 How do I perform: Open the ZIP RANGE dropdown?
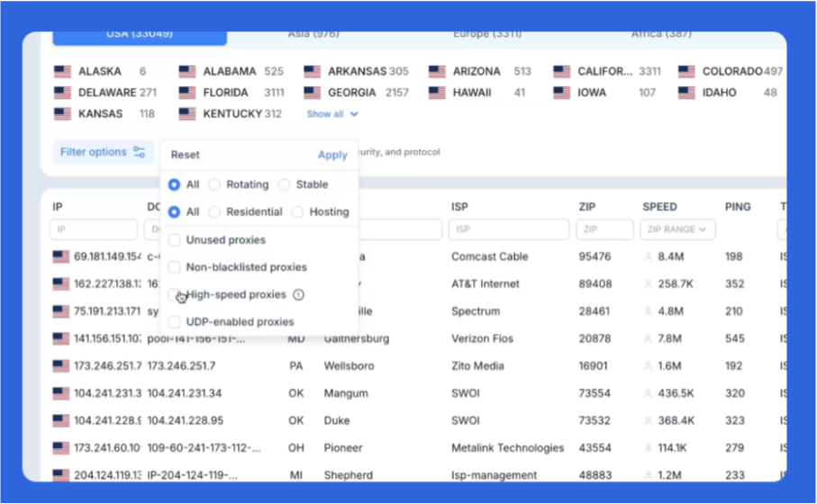677,229
